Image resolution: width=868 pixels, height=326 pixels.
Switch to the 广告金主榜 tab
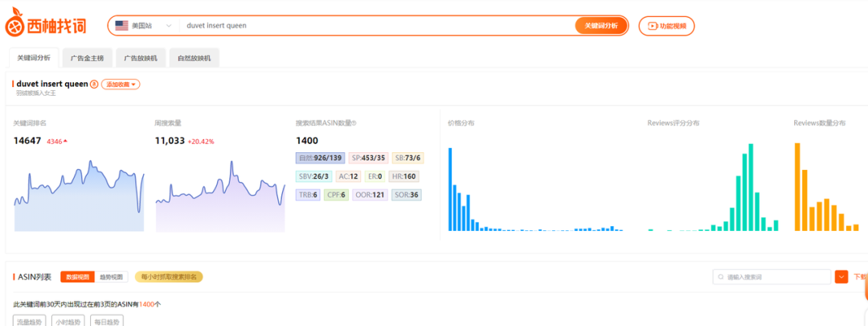(87, 58)
